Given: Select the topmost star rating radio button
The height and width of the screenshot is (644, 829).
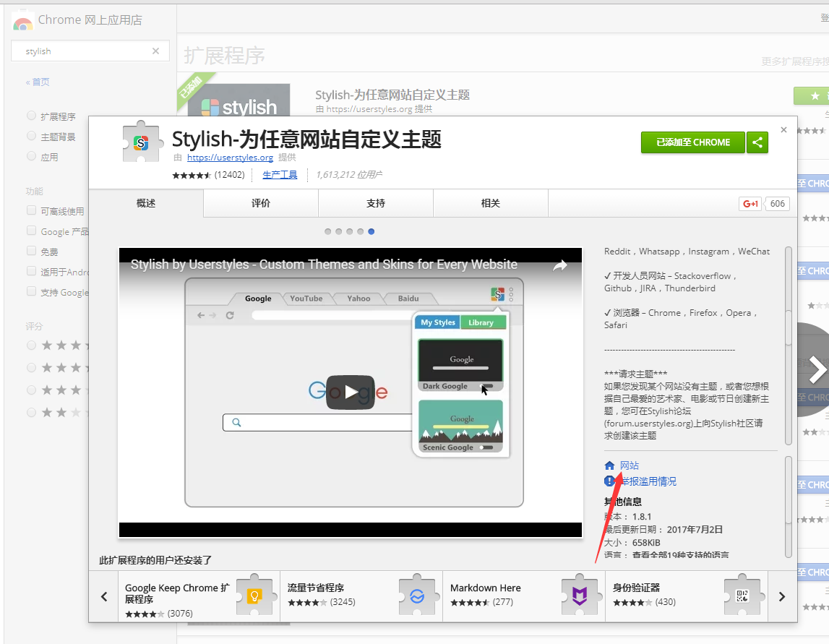Looking at the screenshot, I should coord(31,345).
